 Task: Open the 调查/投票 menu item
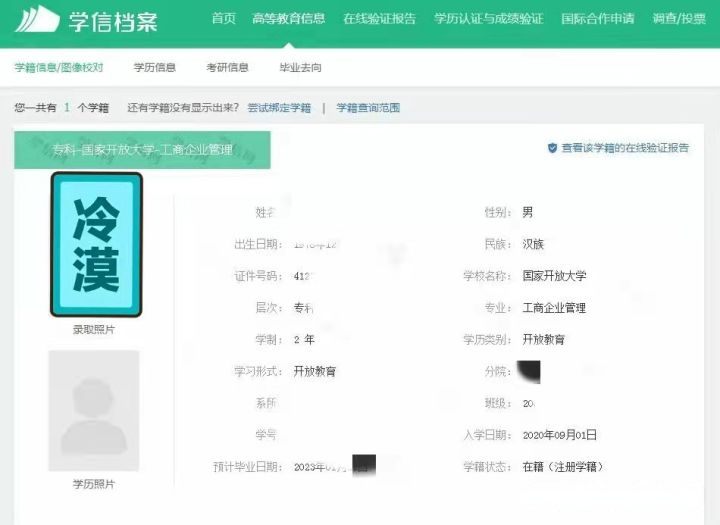coord(679,18)
